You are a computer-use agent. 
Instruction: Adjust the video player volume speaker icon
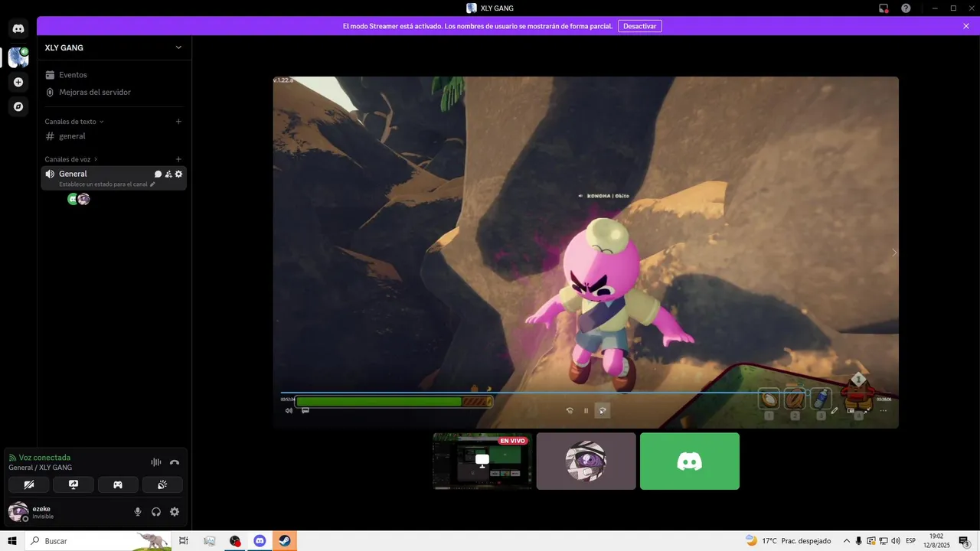point(289,411)
